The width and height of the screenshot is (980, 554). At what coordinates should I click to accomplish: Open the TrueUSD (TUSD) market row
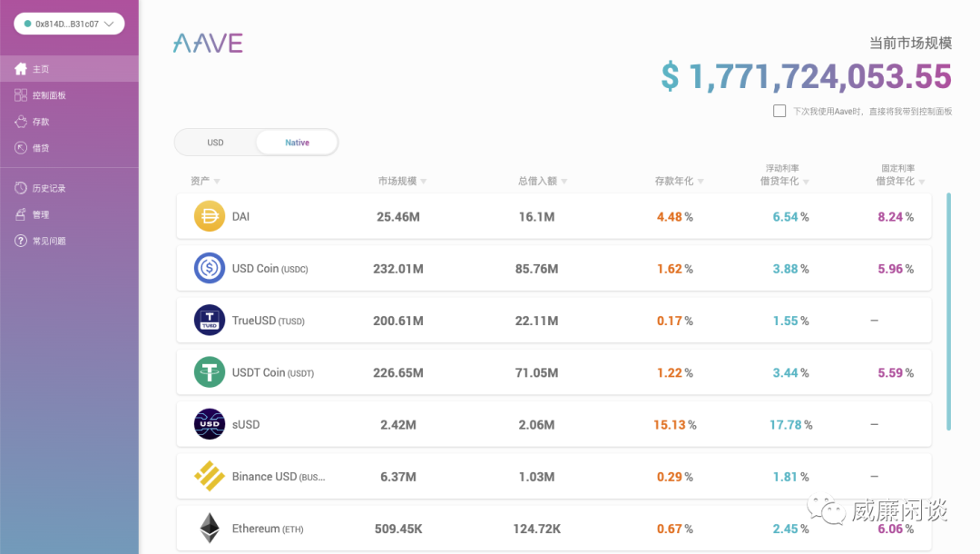554,321
